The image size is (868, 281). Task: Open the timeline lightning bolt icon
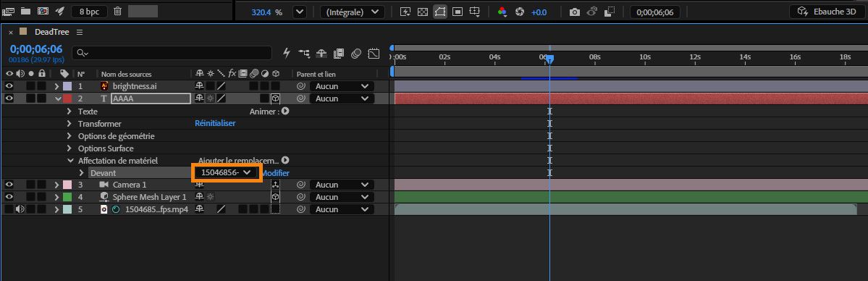coord(287,53)
